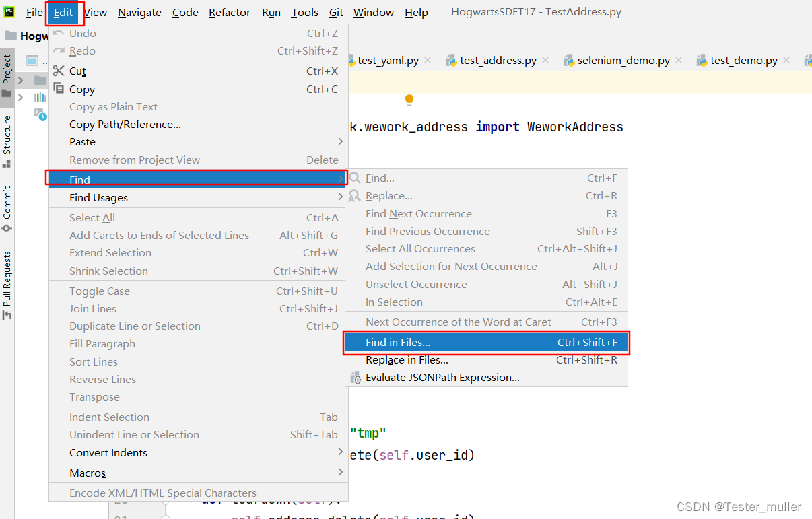
Task: Open the View menu
Action: click(95, 12)
